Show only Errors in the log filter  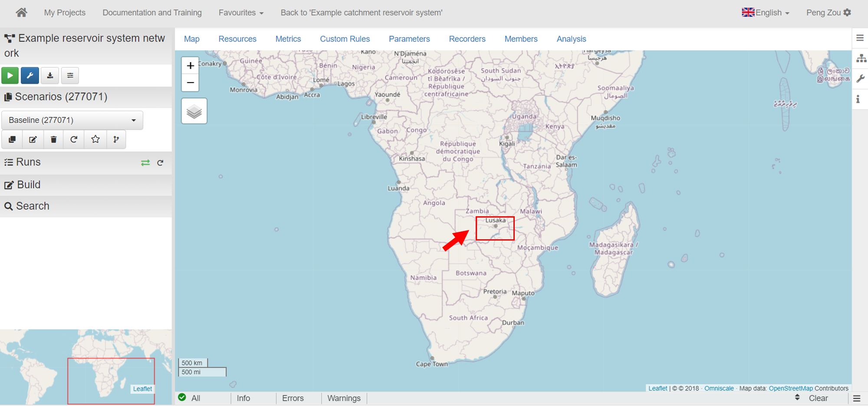click(x=293, y=398)
